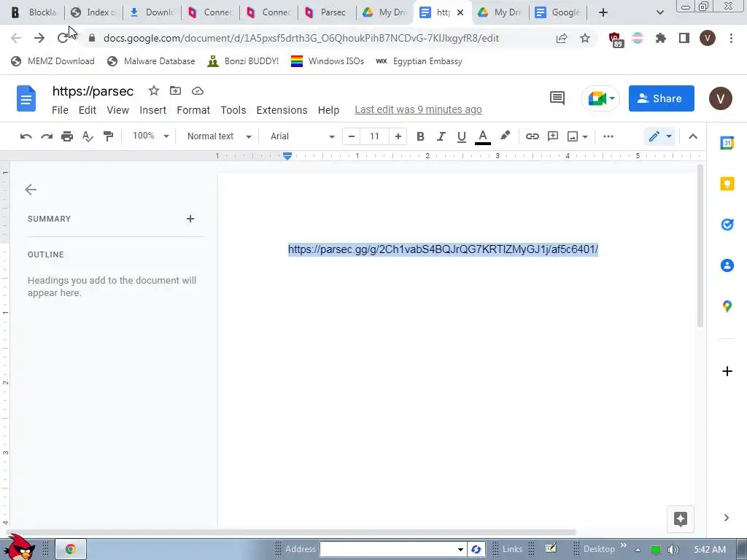The image size is (747, 560).
Task: Click the Insert image icon
Action: [x=573, y=136]
